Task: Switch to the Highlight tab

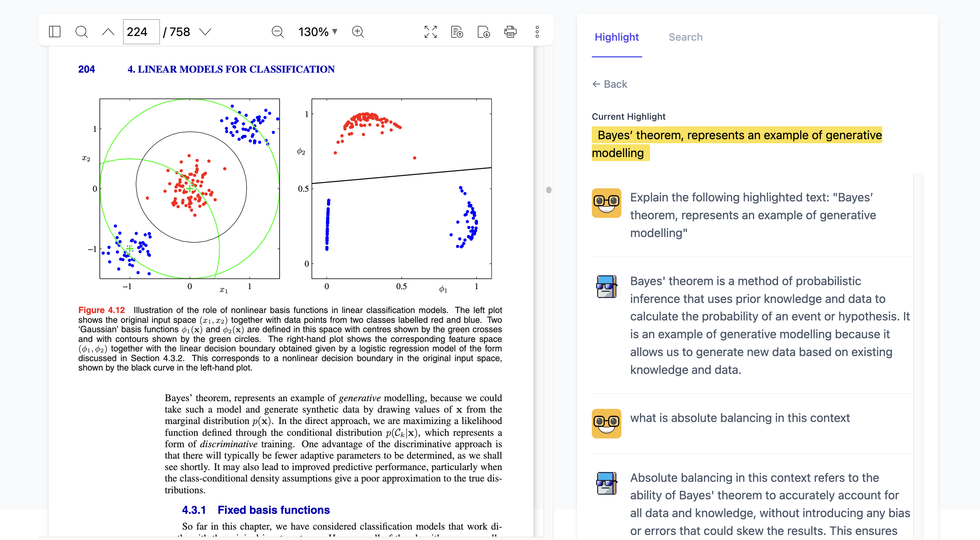Action: pyautogui.click(x=616, y=37)
